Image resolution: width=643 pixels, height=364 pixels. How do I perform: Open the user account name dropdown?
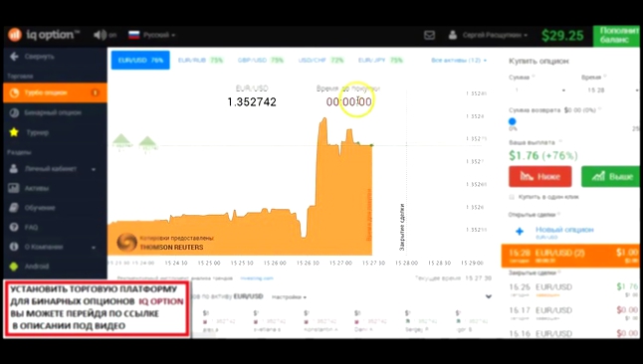[488, 35]
